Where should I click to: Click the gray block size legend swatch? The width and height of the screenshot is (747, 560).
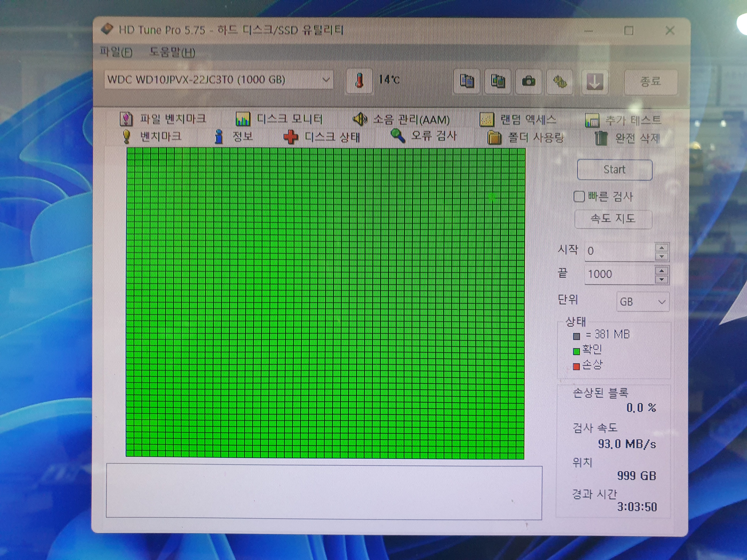[x=576, y=336]
